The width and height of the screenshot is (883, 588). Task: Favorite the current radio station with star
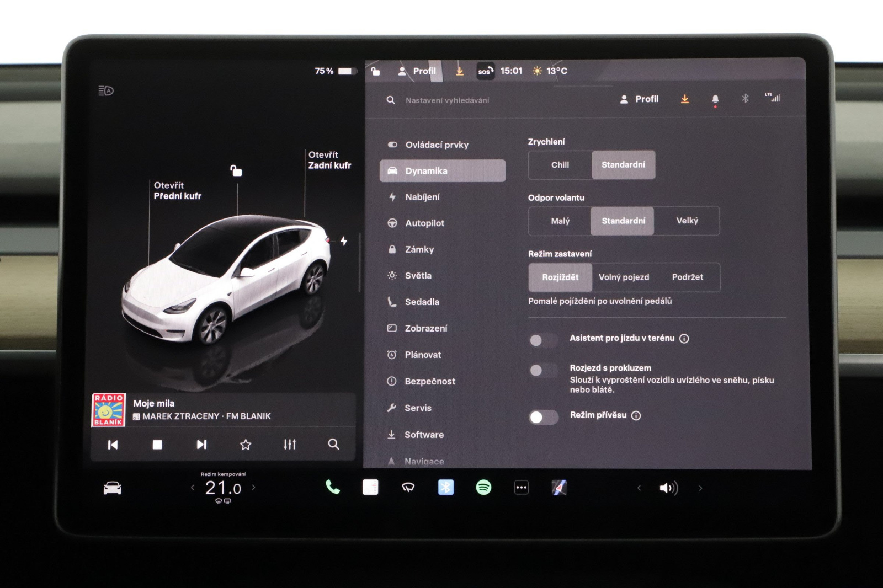click(x=246, y=445)
